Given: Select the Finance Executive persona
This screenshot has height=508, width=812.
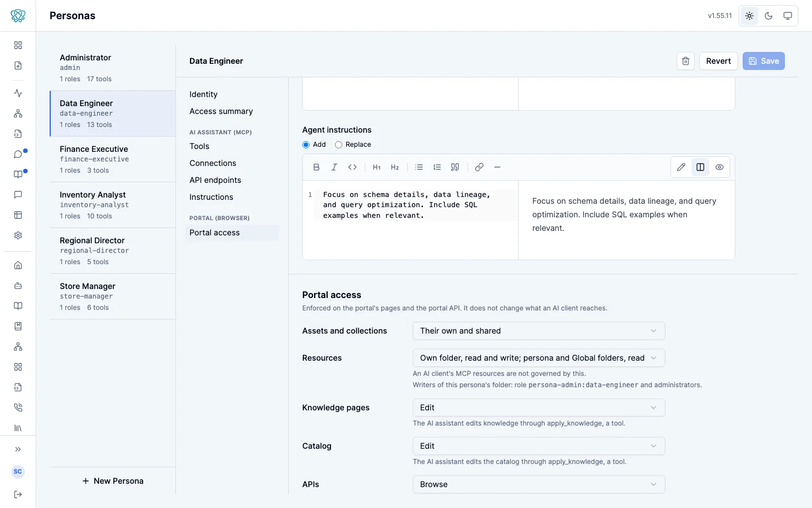Looking at the screenshot, I should point(113,159).
